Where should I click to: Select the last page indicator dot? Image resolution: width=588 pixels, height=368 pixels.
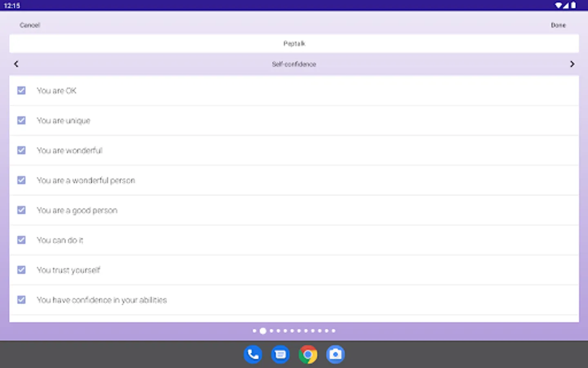334,331
